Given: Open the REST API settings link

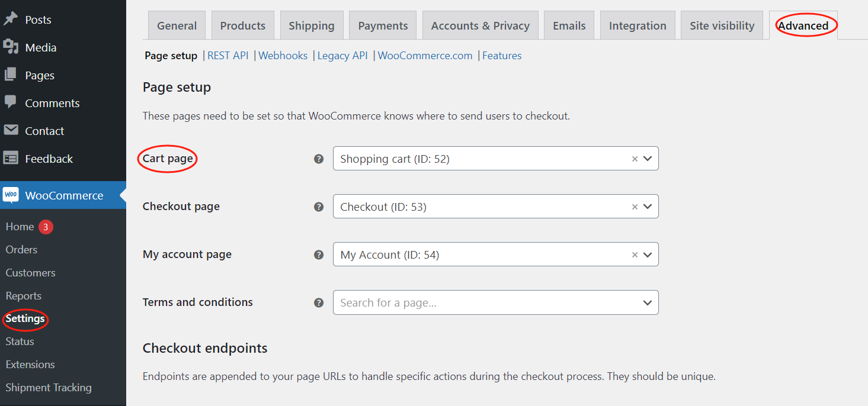Looking at the screenshot, I should (x=228, y=55).
